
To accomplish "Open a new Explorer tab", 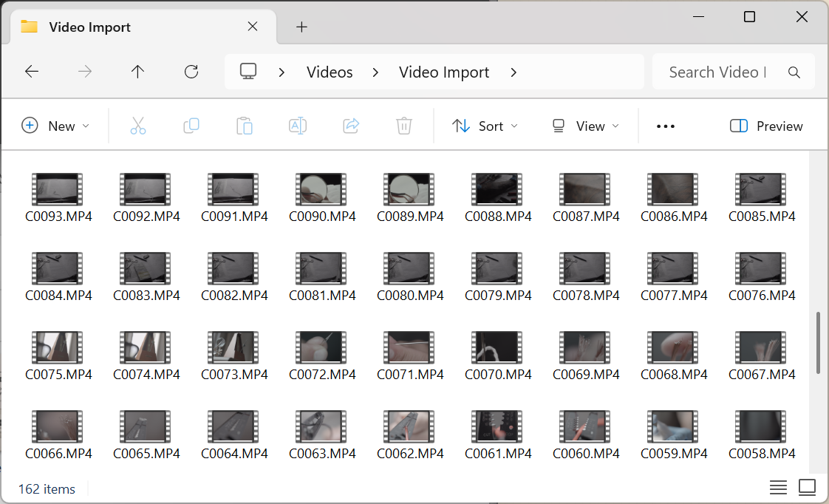I will [301, 27].
